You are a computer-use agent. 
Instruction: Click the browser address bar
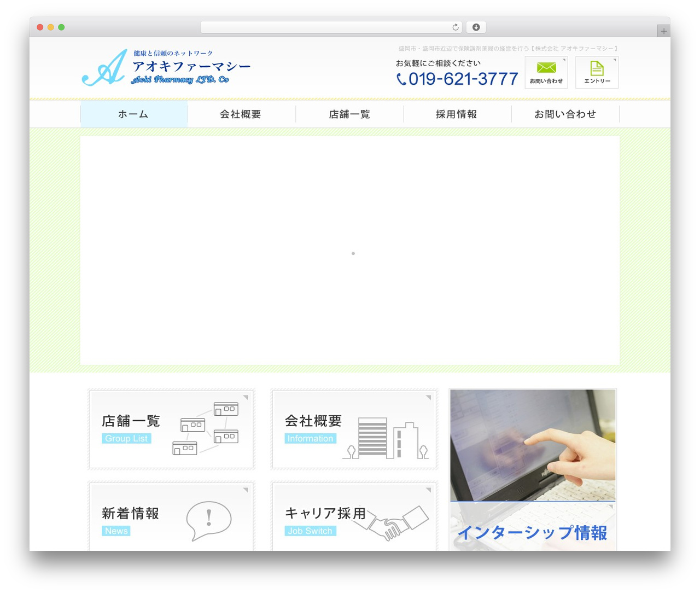pyautogui.click(x=331, y=27)
